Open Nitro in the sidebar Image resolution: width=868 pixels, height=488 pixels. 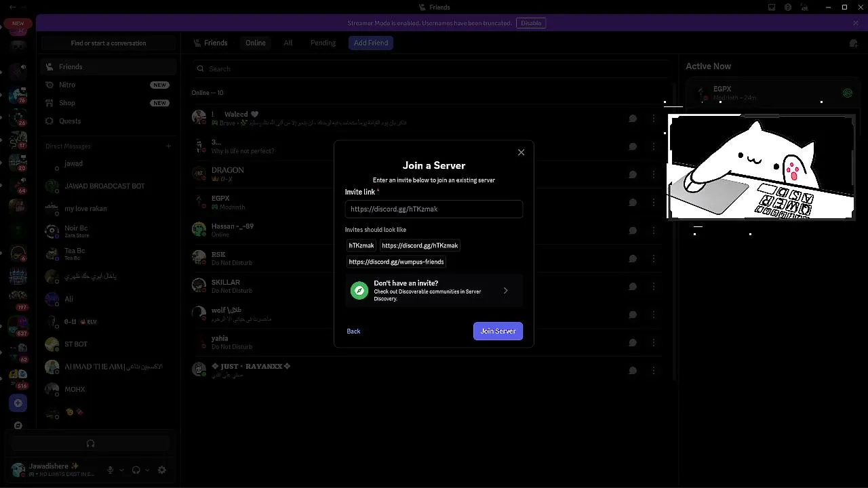point(108,85)
